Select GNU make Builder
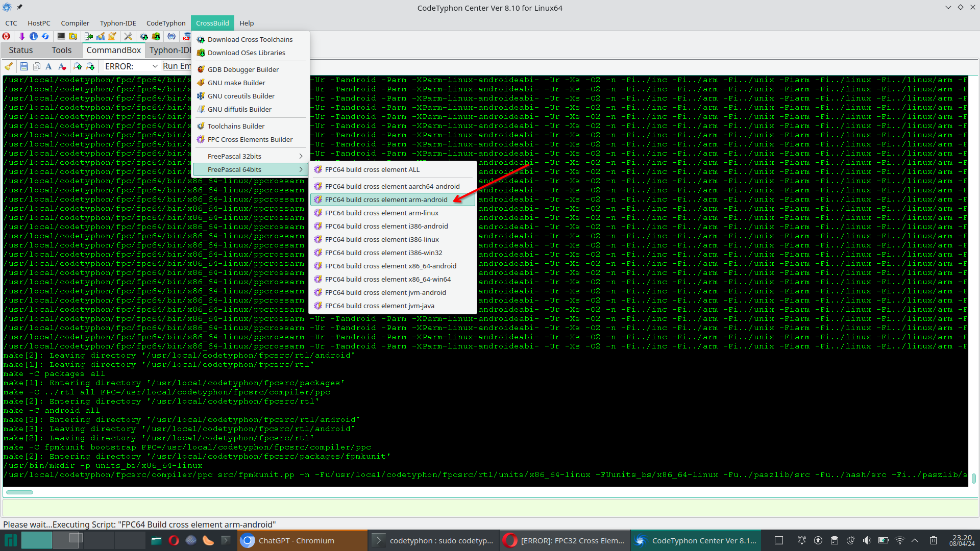This screenshot has width=980, height=551. 251,83
